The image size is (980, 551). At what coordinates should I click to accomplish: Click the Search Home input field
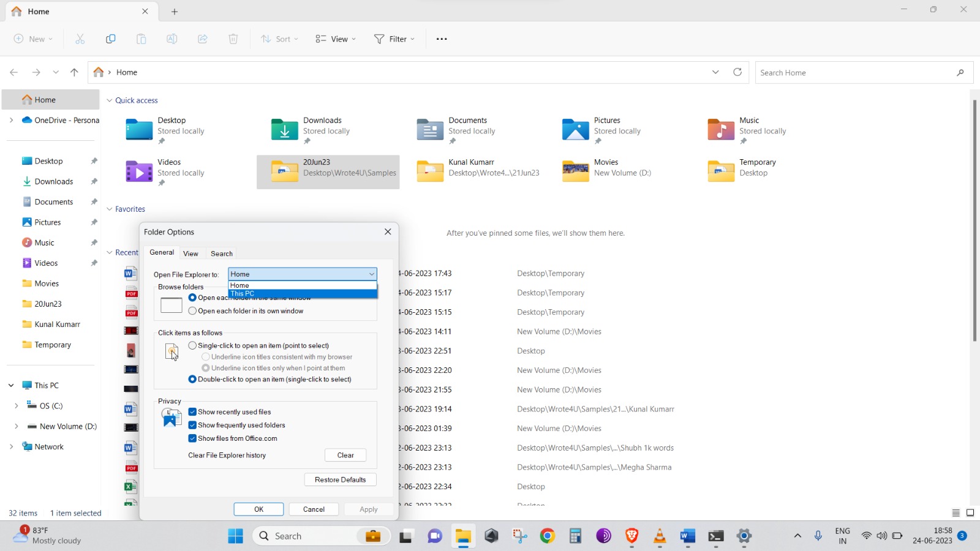[x=854, y=73]
